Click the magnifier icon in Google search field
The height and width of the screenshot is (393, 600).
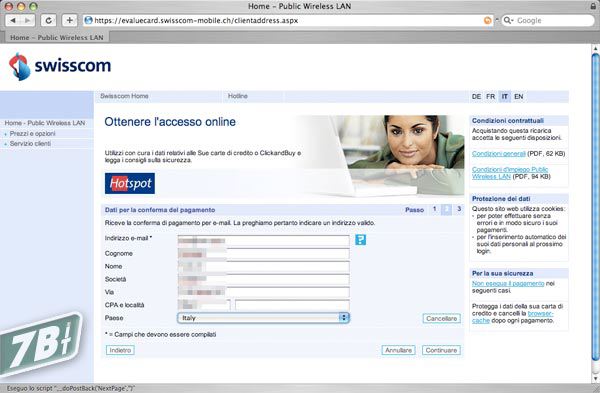click(x=507, y=20)
